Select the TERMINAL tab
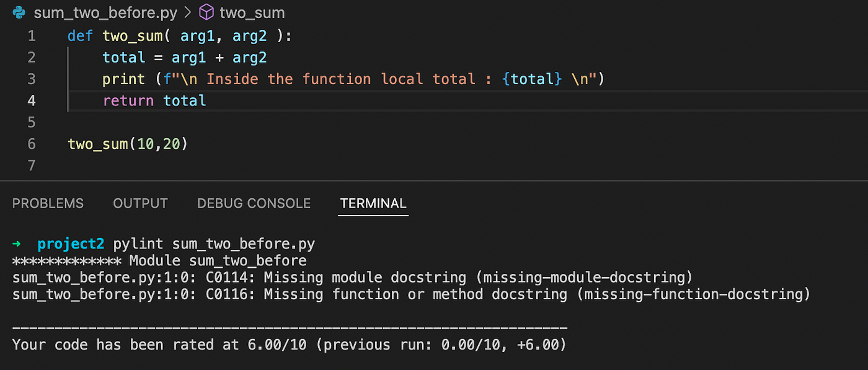 pos(373,203)
